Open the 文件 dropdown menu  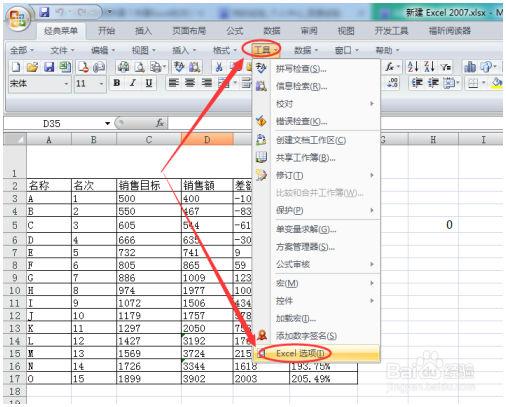[62, 50]
